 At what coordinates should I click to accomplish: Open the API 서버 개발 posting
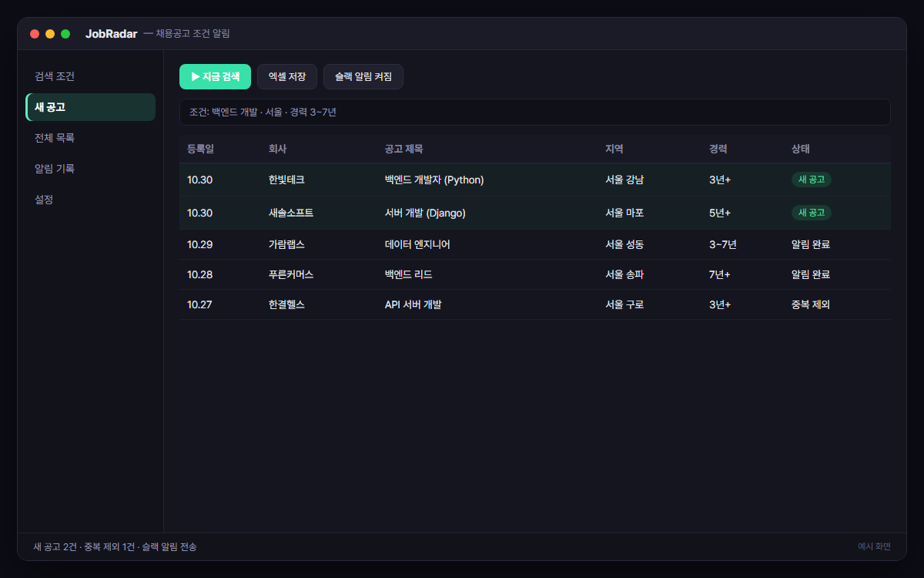(x=413, y=304)
